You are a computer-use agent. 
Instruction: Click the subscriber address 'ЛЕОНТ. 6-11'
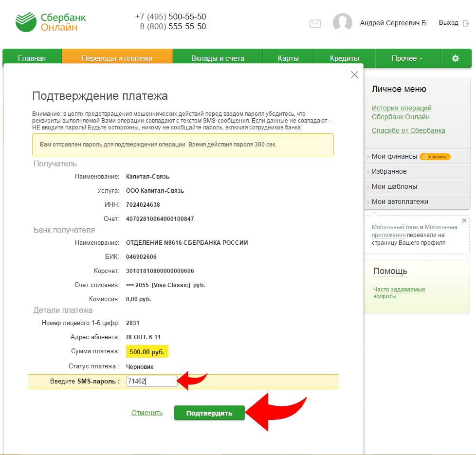pos(144,337)
